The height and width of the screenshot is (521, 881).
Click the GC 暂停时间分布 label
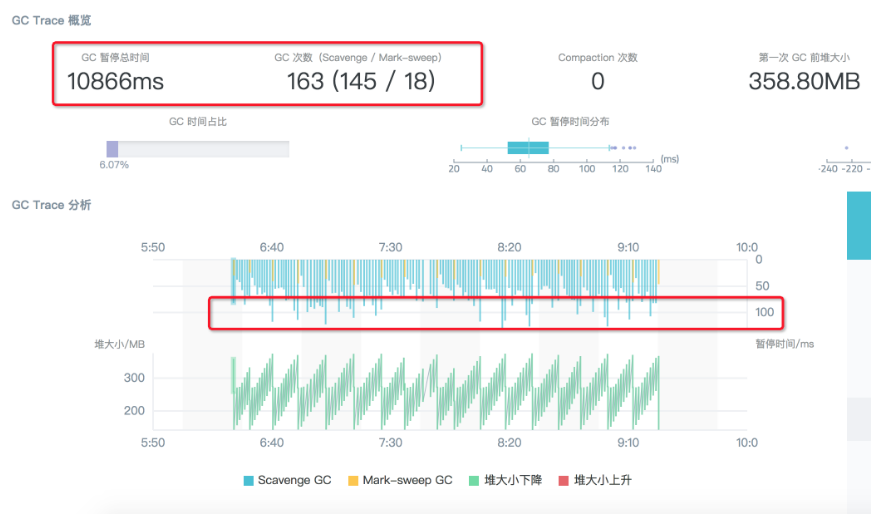pos(570,121)
